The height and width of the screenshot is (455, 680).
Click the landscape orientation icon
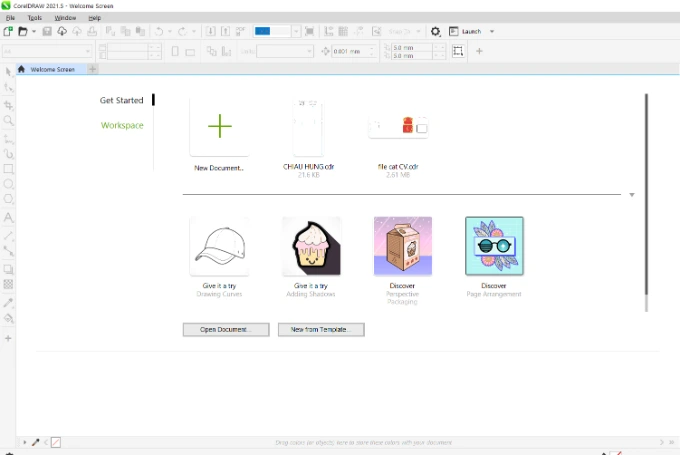pos(190,52)
